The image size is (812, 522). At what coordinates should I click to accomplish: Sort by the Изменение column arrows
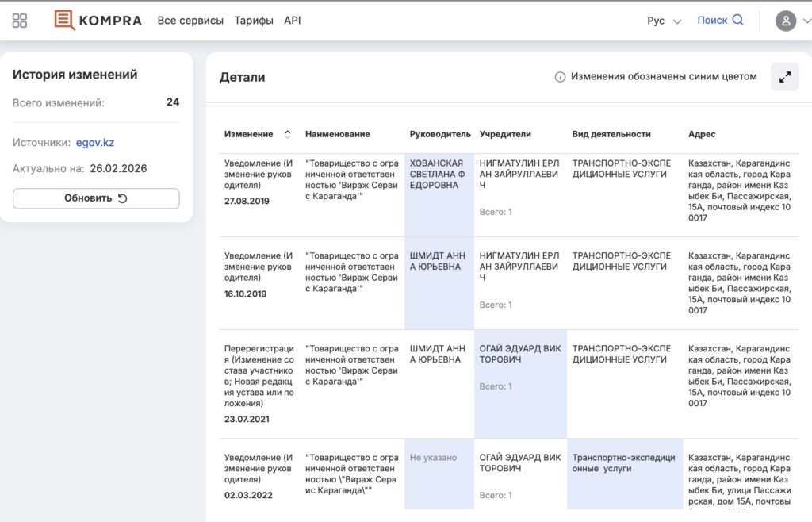coord(287,134)
